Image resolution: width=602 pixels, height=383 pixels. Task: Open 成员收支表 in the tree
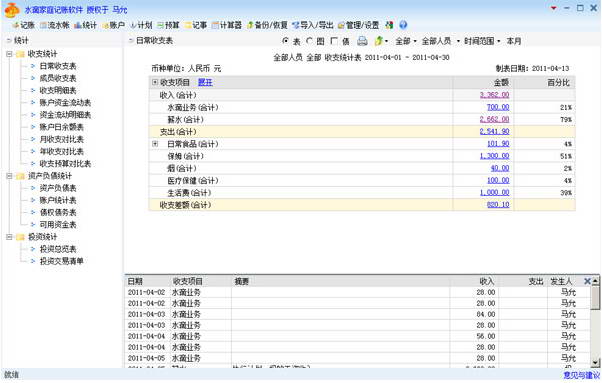(x=58, y=78)
